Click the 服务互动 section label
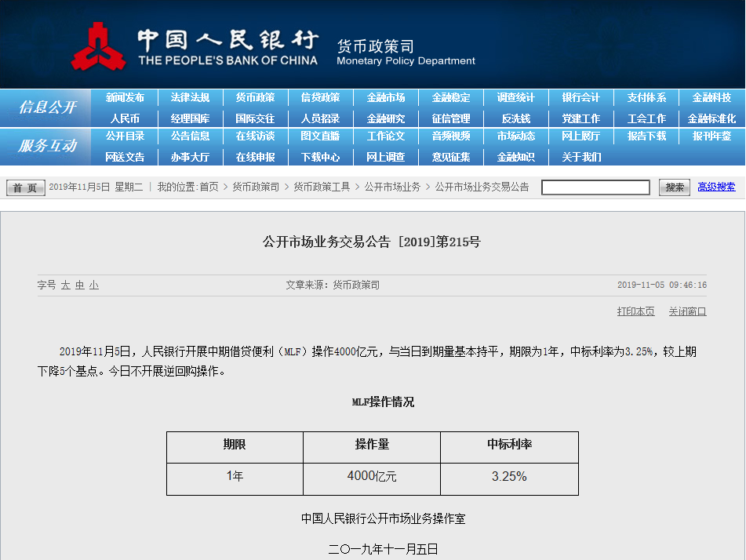This screenshot has height=560, width=746. click(46, 146)
